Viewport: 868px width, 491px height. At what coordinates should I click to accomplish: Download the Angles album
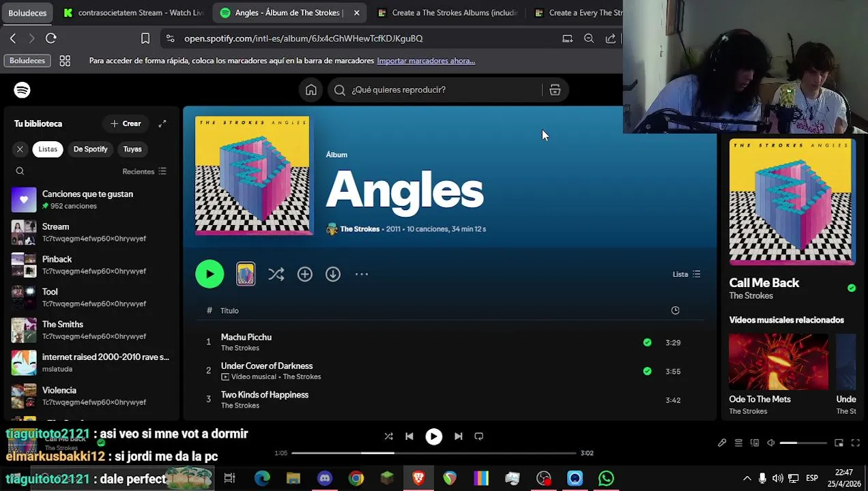coord(333,274)
